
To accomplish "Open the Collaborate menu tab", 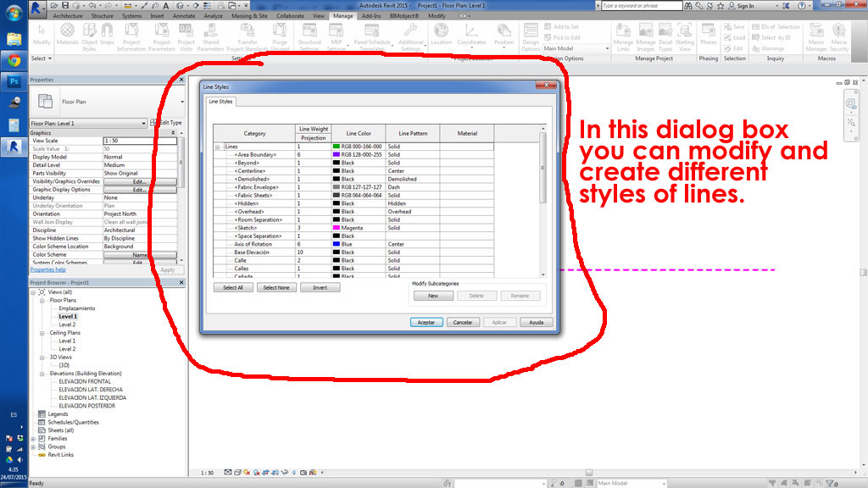I will [290, 15].
